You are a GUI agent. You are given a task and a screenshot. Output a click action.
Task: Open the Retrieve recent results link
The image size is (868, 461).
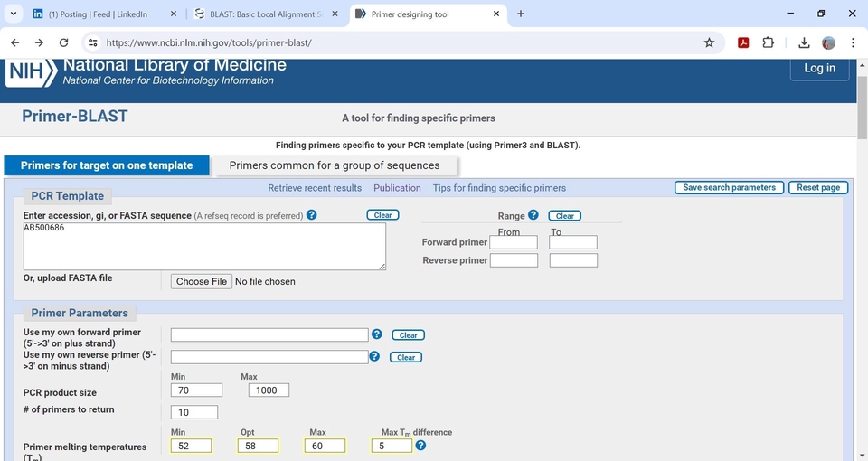[x=315, y=188]
